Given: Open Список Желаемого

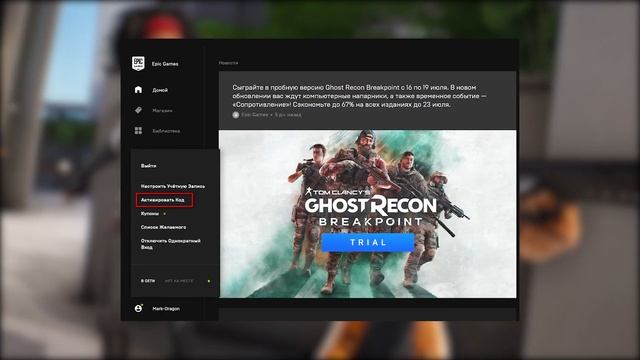Looking at the screenshot, I should tap(163, 227).
